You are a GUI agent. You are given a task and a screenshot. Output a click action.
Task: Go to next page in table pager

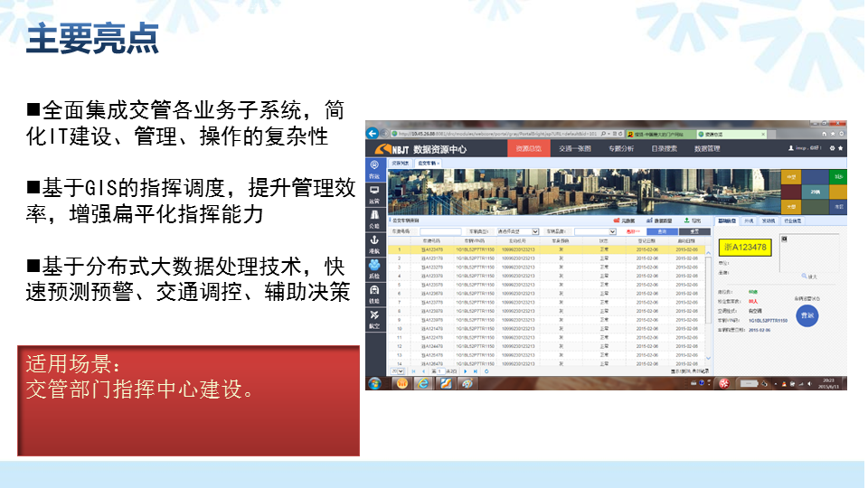tap(465, 371)
